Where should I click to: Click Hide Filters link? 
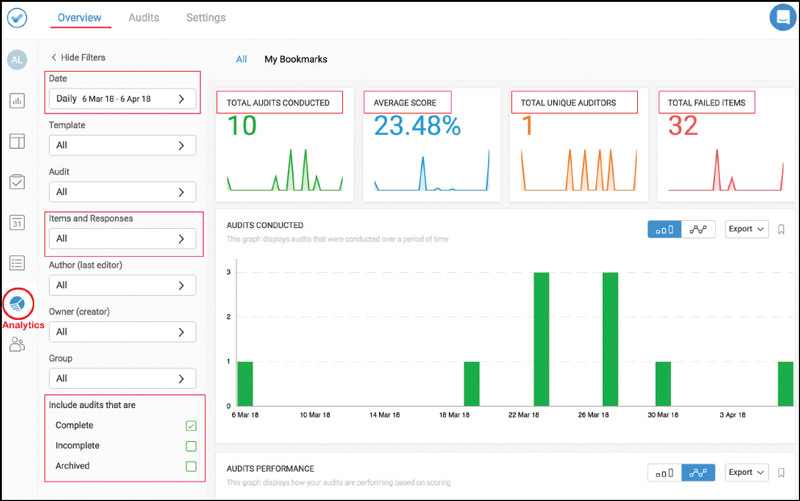(78, 58)
